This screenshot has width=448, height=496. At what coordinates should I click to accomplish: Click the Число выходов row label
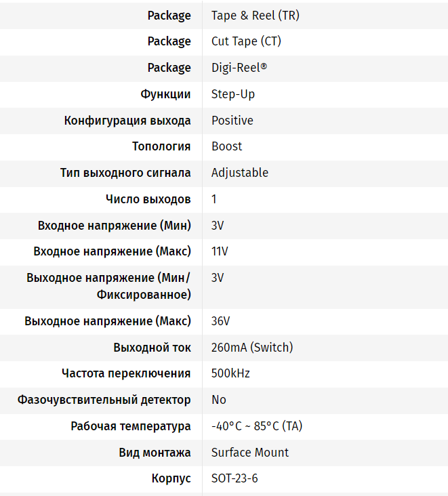[148, 199]
